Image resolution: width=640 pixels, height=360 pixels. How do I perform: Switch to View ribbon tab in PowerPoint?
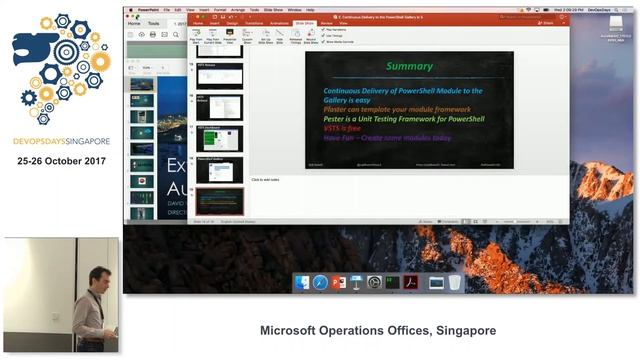[x=343, y=24]
